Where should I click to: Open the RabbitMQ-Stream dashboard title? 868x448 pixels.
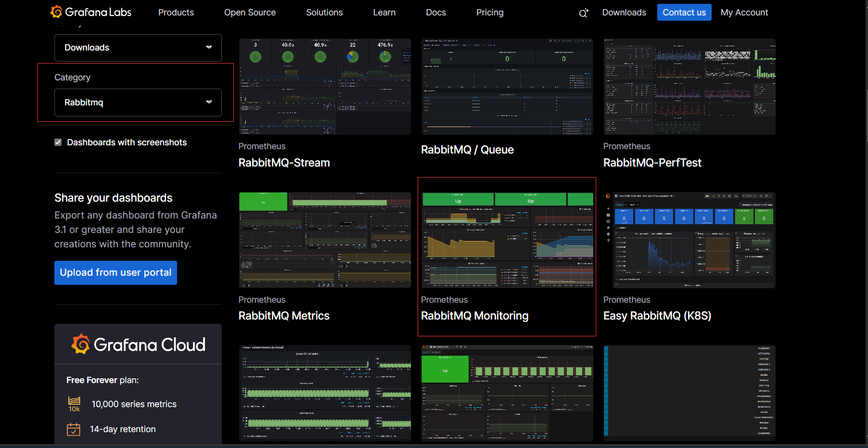pyautogui.click(x=284, y=163)
